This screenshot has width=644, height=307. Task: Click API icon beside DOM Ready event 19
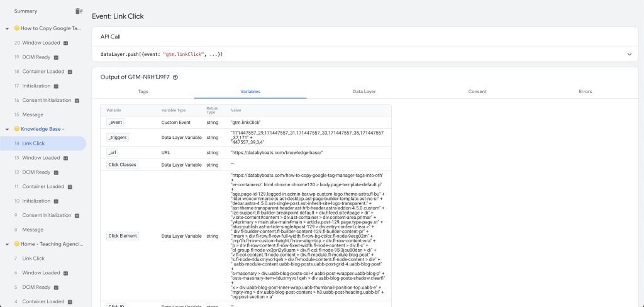(56, 57)
